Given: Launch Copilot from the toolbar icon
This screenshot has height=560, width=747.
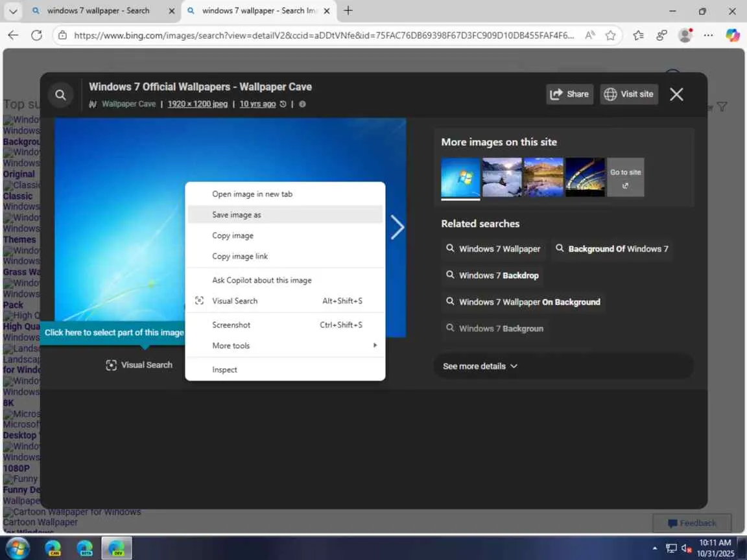Looking at the screenshot, I should (733, 35).
